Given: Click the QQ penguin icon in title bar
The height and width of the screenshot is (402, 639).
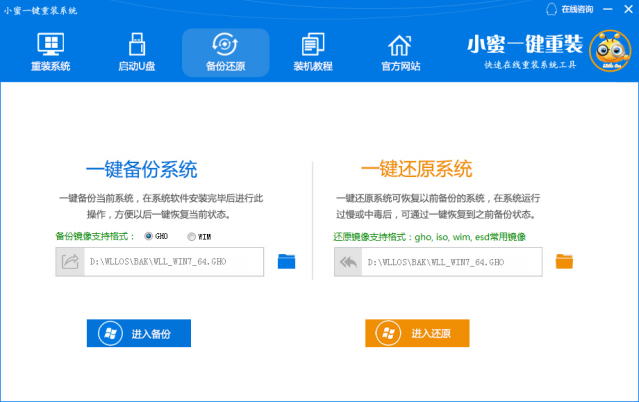Looking at the screenshot, I should click(x=551, y=9).
